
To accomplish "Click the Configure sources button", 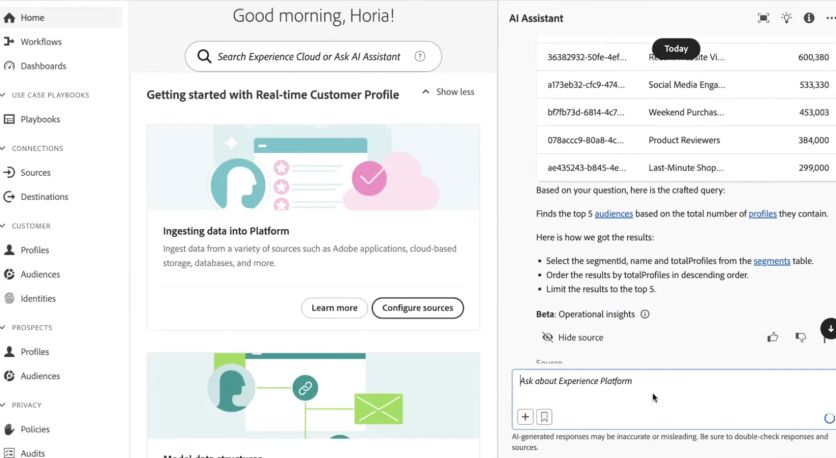I will coord(417,308).
